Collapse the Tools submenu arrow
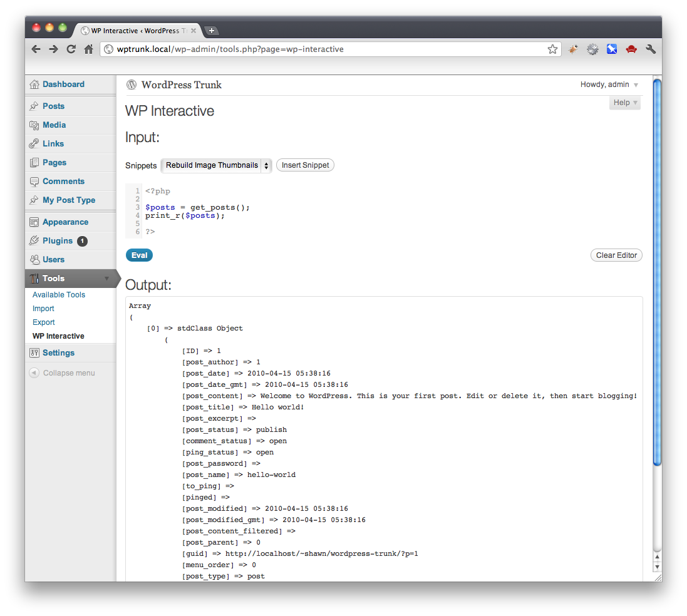This screenshot has width=687, height=616. (106, 279)
